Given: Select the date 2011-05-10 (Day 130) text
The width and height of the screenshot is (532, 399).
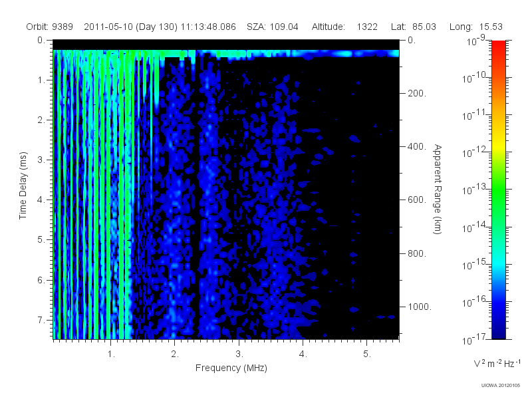Looking at the screenshot, I should (130, 27).
